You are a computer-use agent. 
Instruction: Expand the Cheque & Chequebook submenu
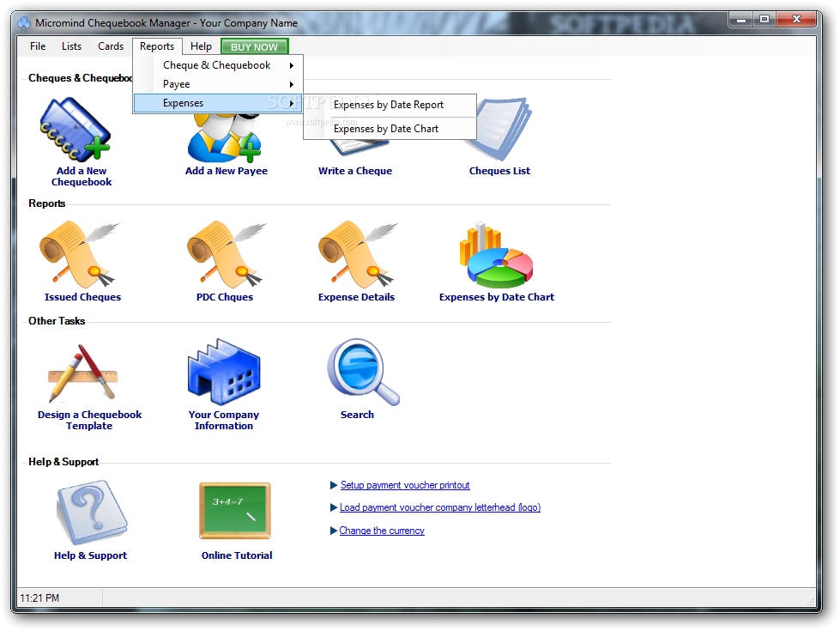click(x=218, y=65)
